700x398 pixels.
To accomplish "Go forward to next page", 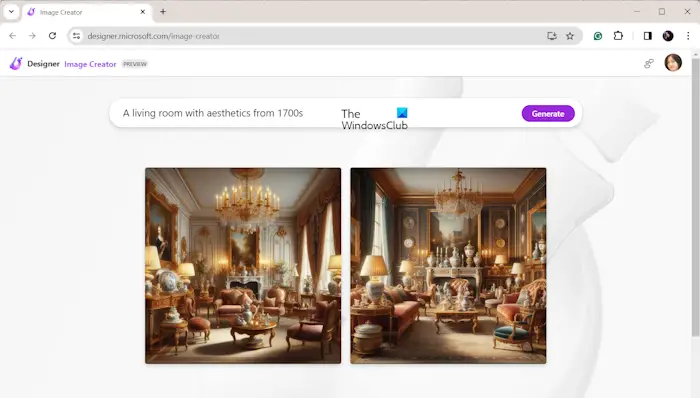I will (32, 36).
